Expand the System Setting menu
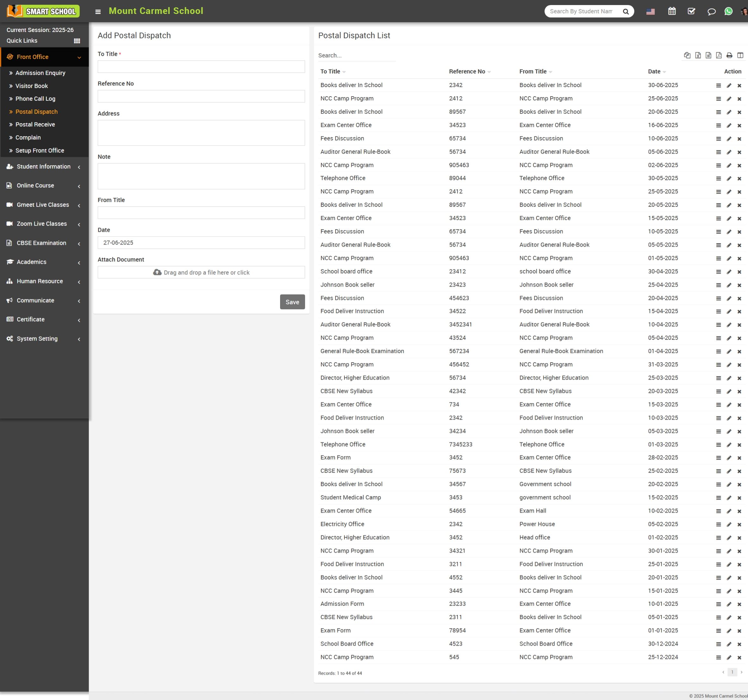Viewport: 748px width, 700px height. coord(44,338)
